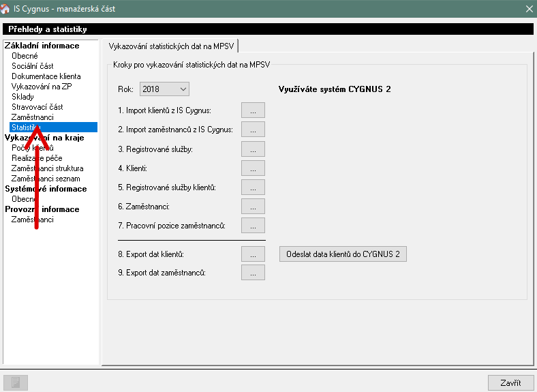The width and height of the screenshot is (537, 392).
Task: Select Zaměstnanci seznam item
Action: coord(46,179)
